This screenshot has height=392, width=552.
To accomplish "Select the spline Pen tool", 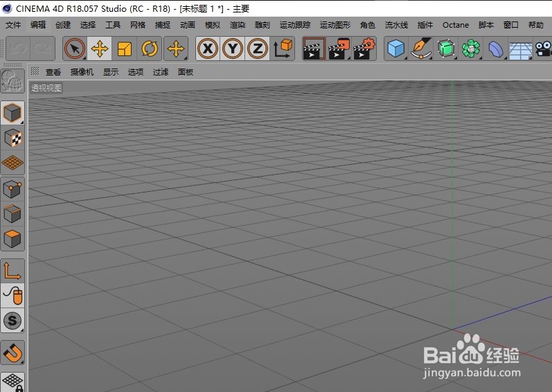I will [421, 48].
